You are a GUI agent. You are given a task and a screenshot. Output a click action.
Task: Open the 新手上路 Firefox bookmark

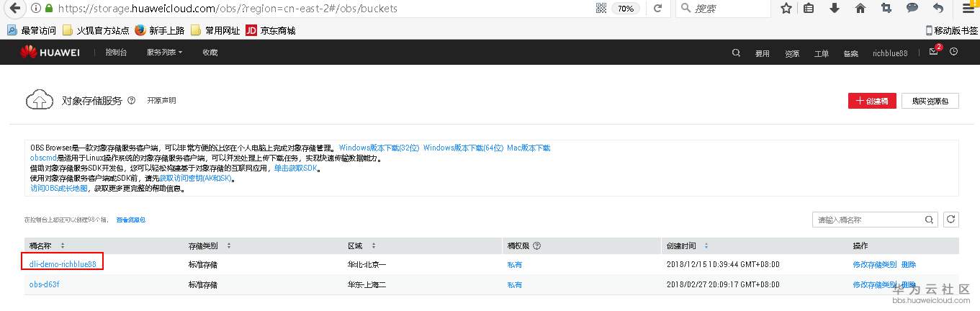click(x=159, y=30)
